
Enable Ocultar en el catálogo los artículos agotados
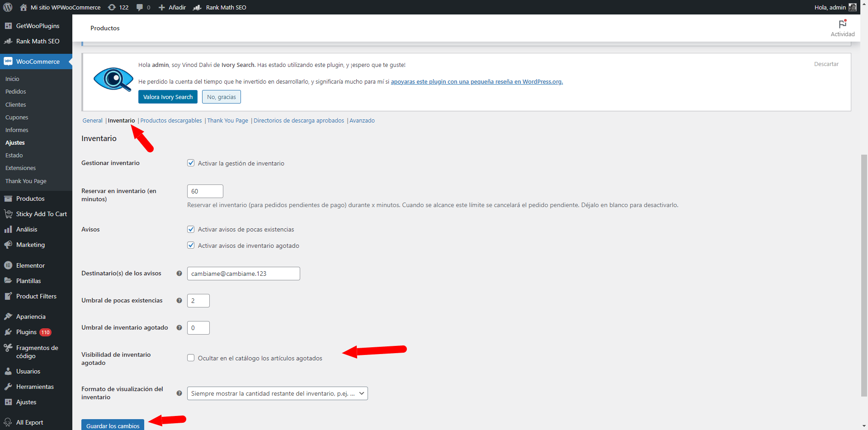pyautogui.click(x=191, y=358)
